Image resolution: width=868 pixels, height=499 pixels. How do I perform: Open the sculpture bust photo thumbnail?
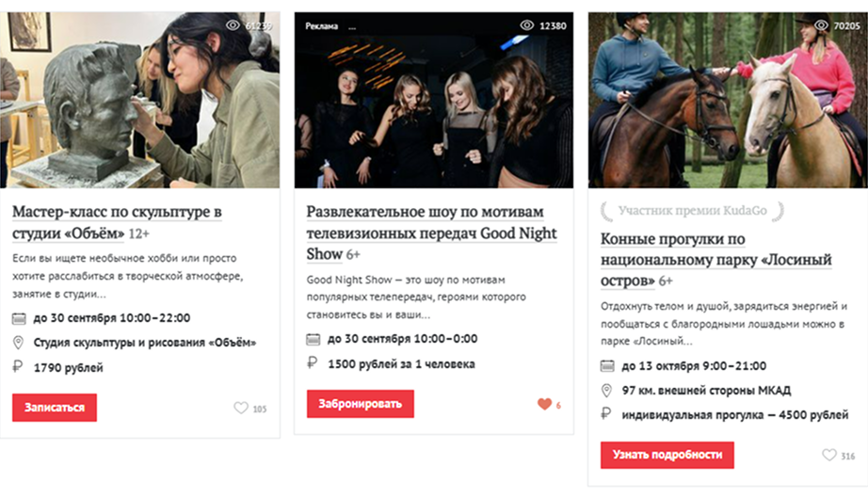[x=139, y=100]
